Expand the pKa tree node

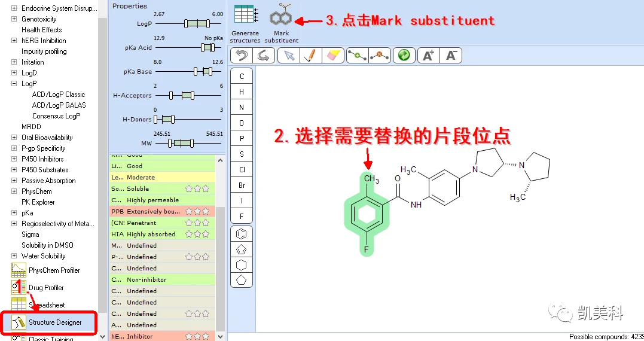[14, 213]
